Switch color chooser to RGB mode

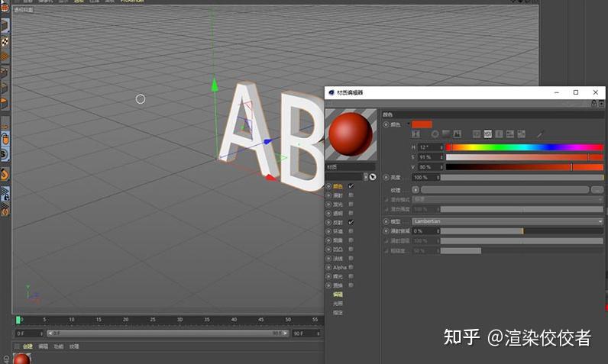[x=477, y=134]
